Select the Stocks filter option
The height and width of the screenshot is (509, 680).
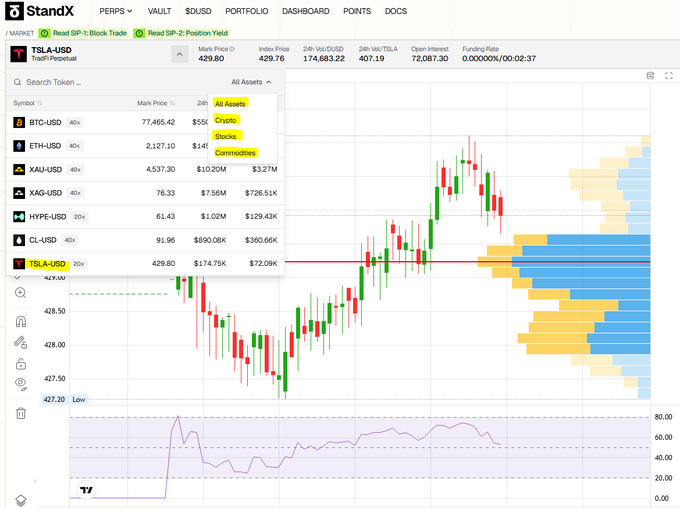point(226,136)
